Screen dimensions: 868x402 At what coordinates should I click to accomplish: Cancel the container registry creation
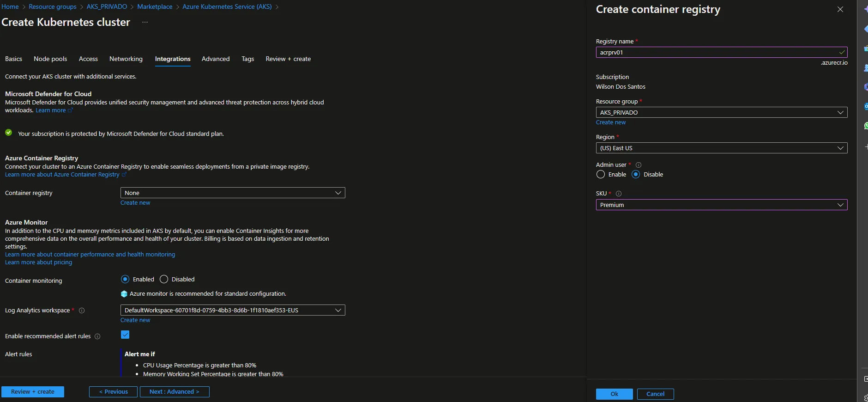656,394
